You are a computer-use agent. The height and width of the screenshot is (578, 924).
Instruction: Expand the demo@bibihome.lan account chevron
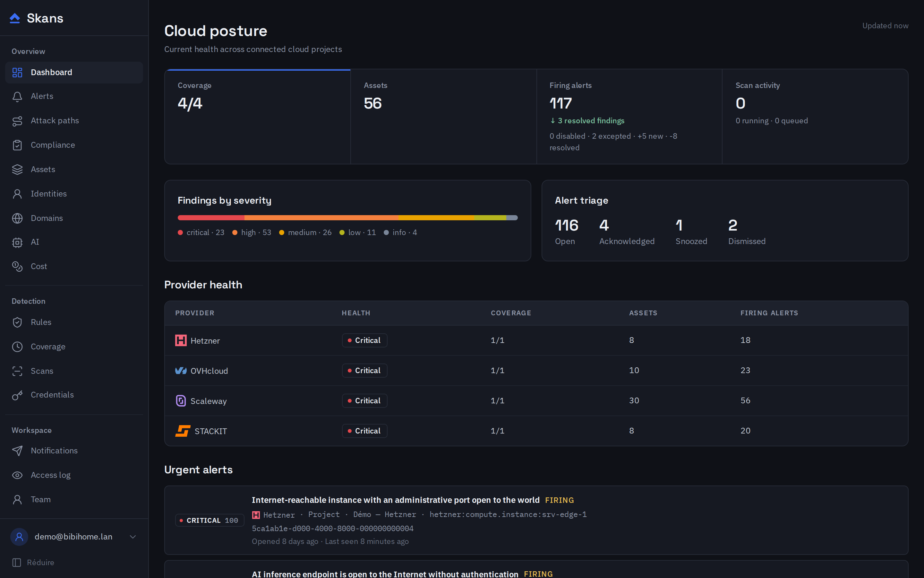[x=133, y=537]
